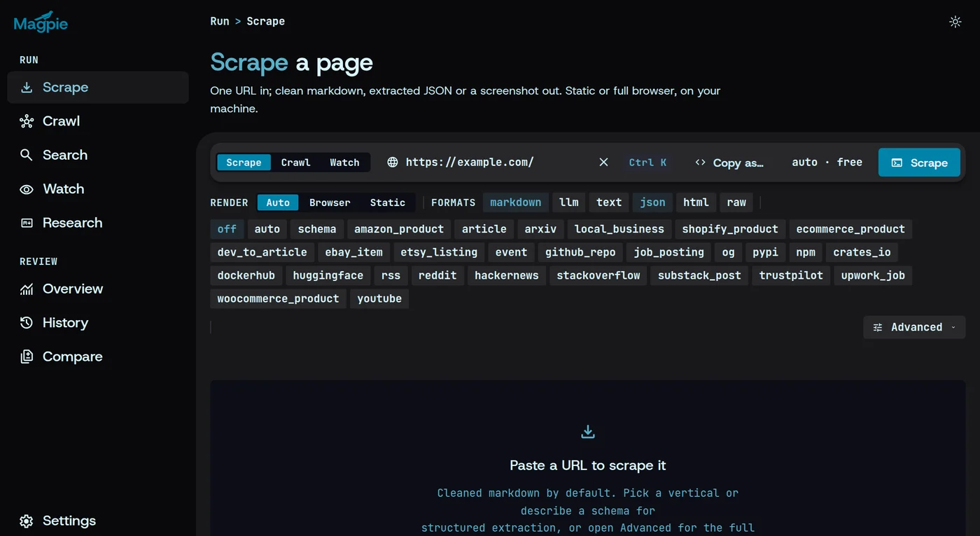Viewport: 980px width, 536px height.
Task: Select the Auto render mode
Action: (278, 202)
